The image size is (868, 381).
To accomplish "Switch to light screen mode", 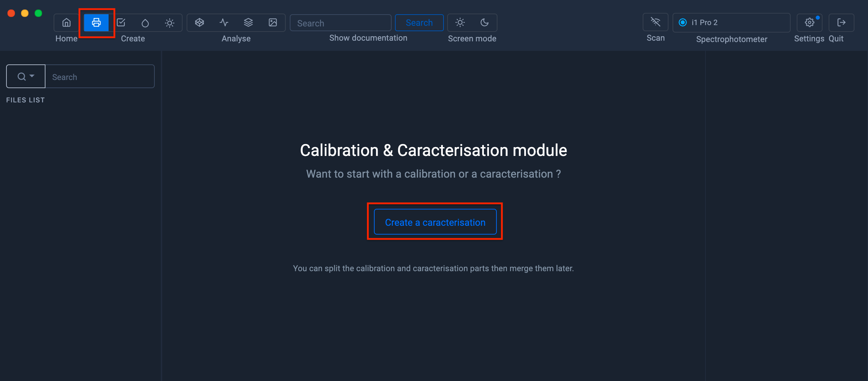I will pyautogui.click(x=460, y=23).
